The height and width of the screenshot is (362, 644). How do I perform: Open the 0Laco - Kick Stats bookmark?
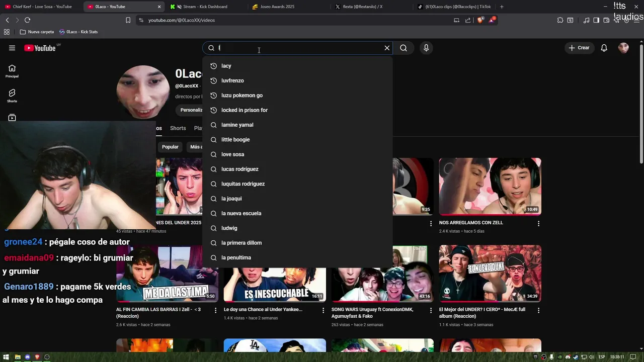(x=78, y=32)
